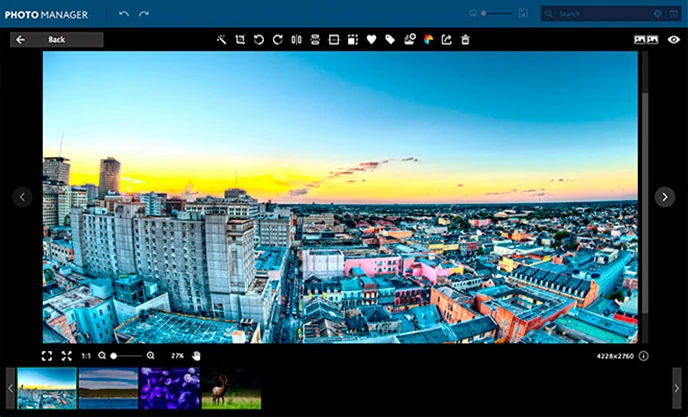
Task: Toggle the hand pan tool
Action: (x=196, y=356)
